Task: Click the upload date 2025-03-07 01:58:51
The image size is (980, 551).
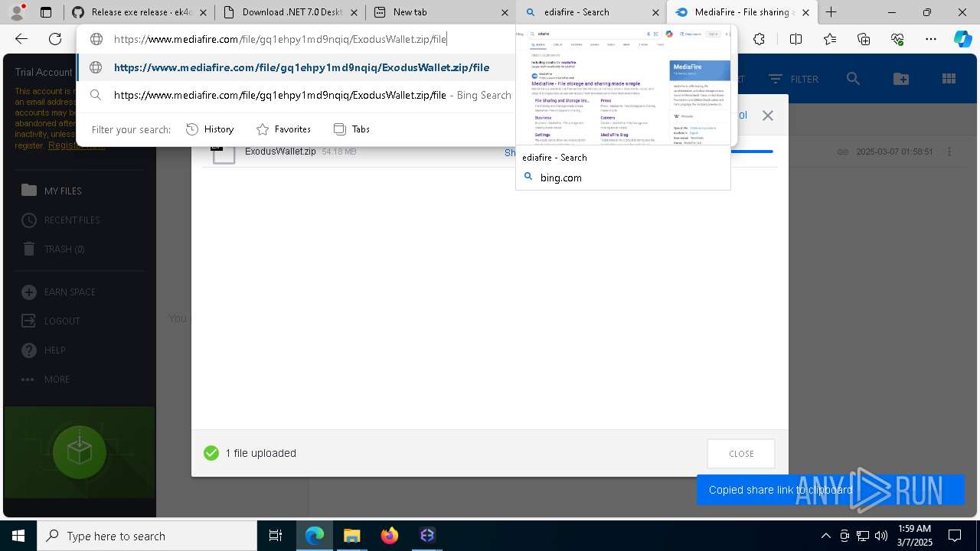Action: coord(894,152)
